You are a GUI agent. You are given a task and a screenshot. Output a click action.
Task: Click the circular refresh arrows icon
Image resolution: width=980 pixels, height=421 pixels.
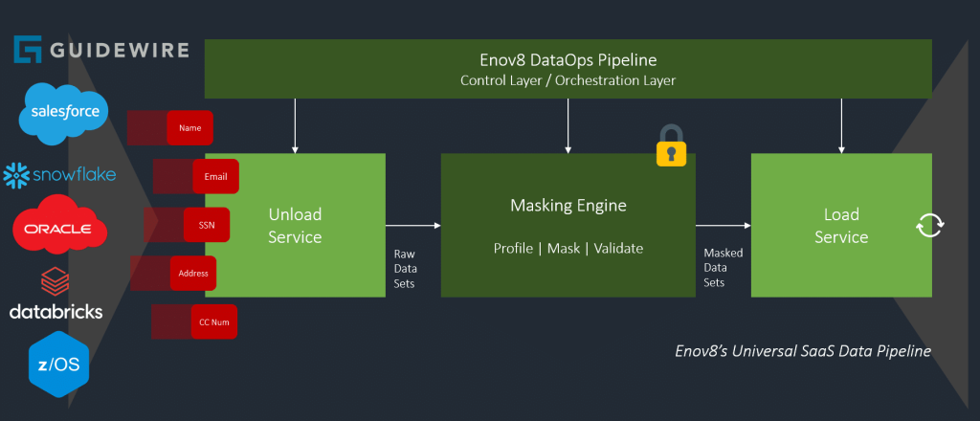929,226
